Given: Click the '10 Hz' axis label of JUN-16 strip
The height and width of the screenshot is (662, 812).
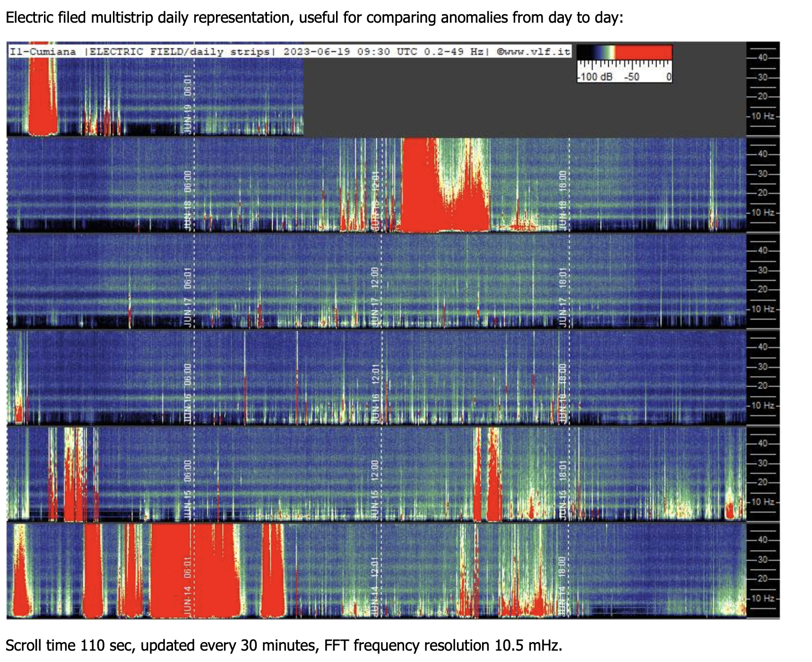Looking at the screenshot, I should [763, 406].
